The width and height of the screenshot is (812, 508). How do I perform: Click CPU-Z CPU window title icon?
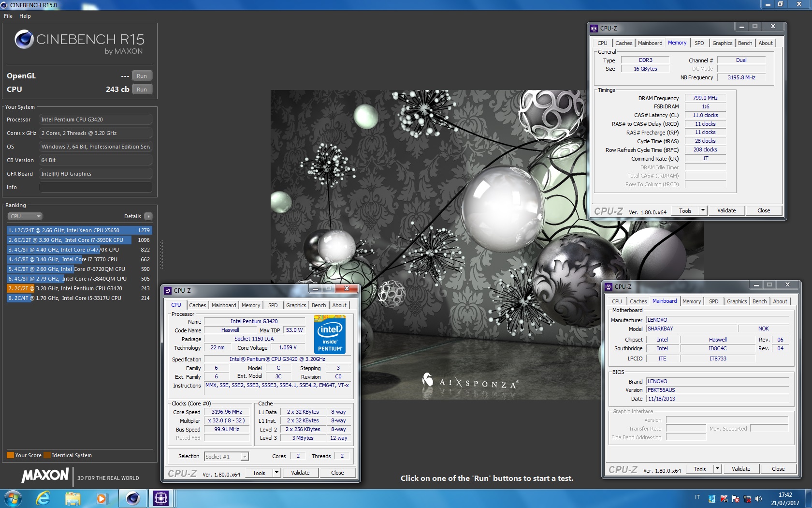[x=168, y=291]
